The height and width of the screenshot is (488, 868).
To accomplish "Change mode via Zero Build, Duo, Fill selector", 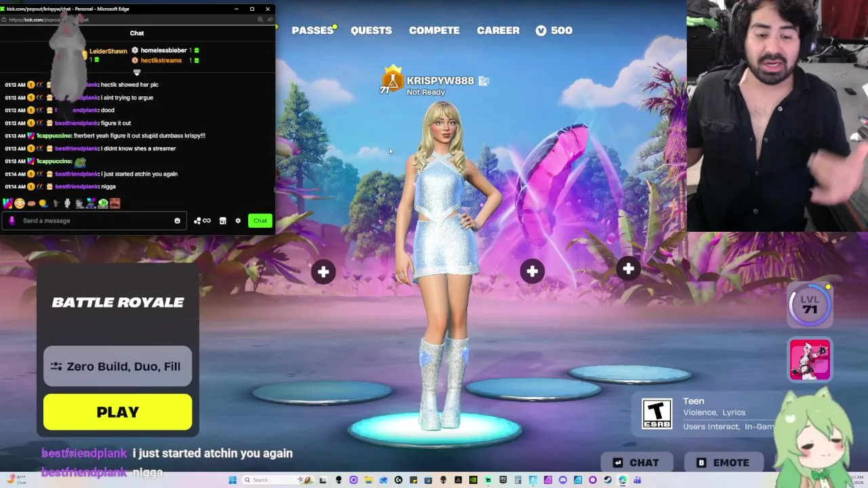I will click(117, 366).
